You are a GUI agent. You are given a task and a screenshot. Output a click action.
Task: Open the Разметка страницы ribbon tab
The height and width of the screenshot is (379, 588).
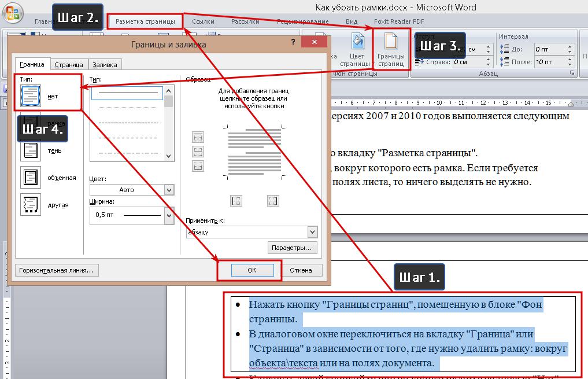pyautogui.click(x=145, y=21)
